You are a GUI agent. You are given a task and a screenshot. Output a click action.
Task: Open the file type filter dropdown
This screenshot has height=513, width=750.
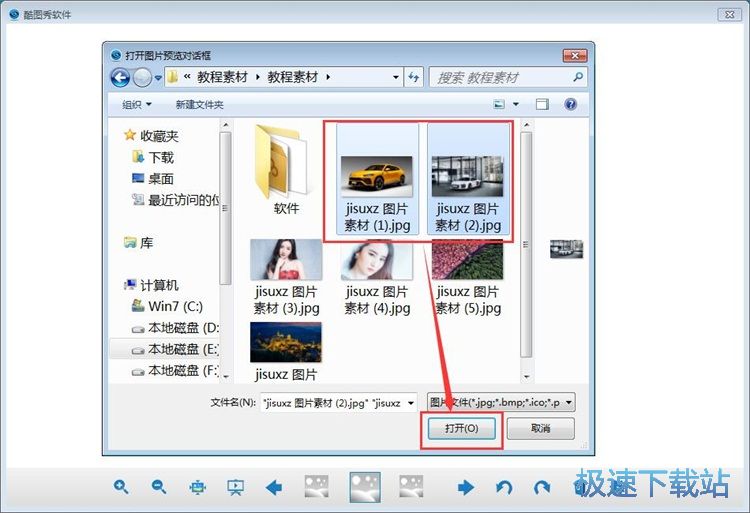coord(569,402)
